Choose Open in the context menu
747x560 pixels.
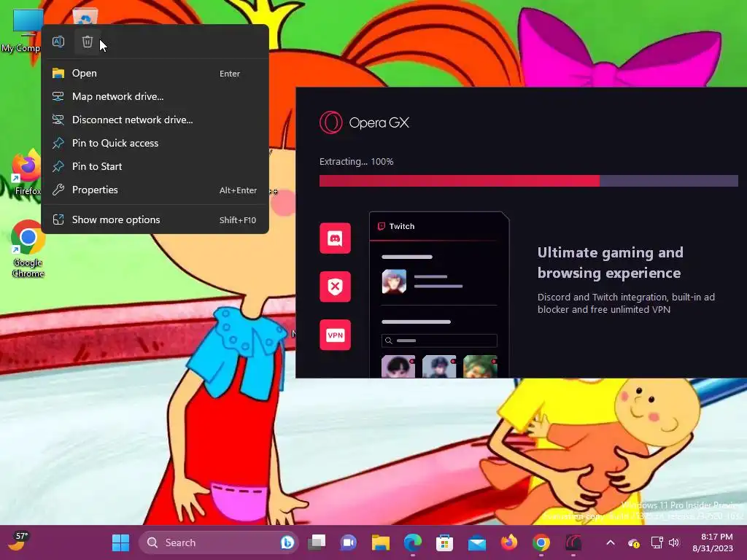tap(155, 73)
